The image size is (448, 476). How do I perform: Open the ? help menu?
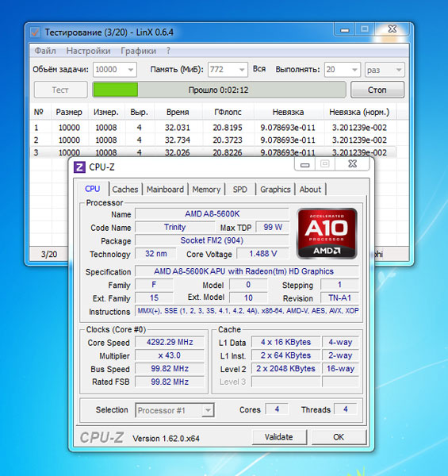[168, 51]
